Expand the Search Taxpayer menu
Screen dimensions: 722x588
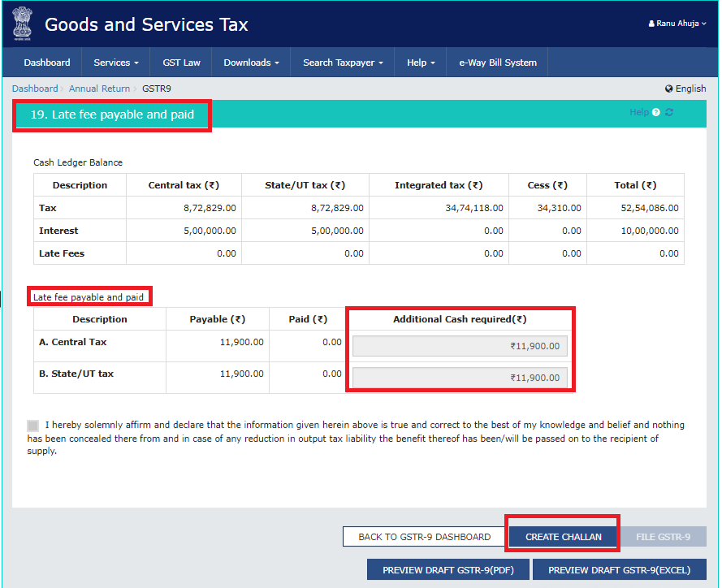tap(343, 63)
